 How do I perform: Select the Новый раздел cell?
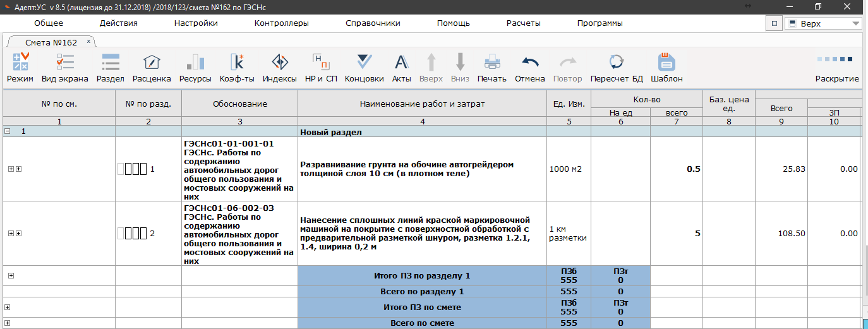click(x=422, y=132)
